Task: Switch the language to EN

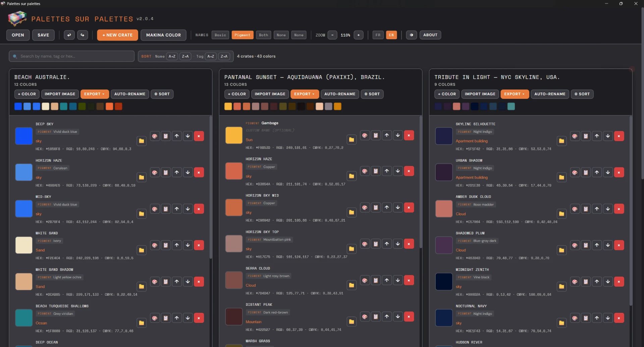Action: (x=391, y=35)
